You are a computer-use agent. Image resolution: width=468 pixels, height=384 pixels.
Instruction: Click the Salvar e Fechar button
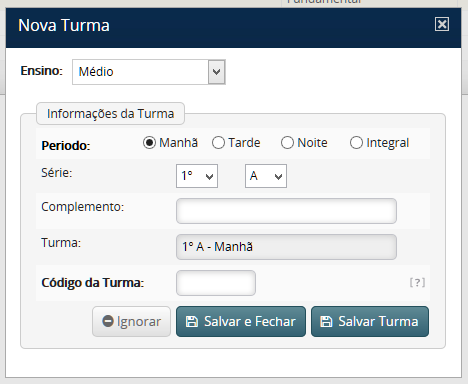[x=241, y=321]
